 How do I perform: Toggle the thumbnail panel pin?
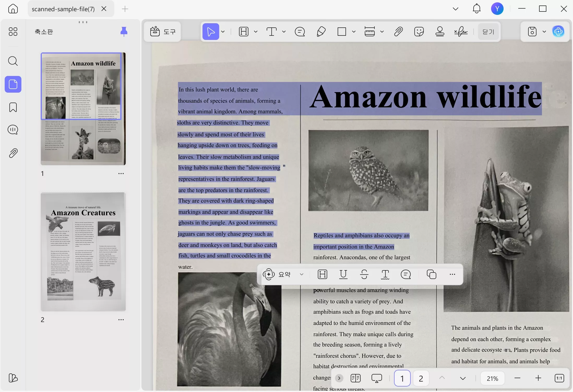[x=124, y=32]
